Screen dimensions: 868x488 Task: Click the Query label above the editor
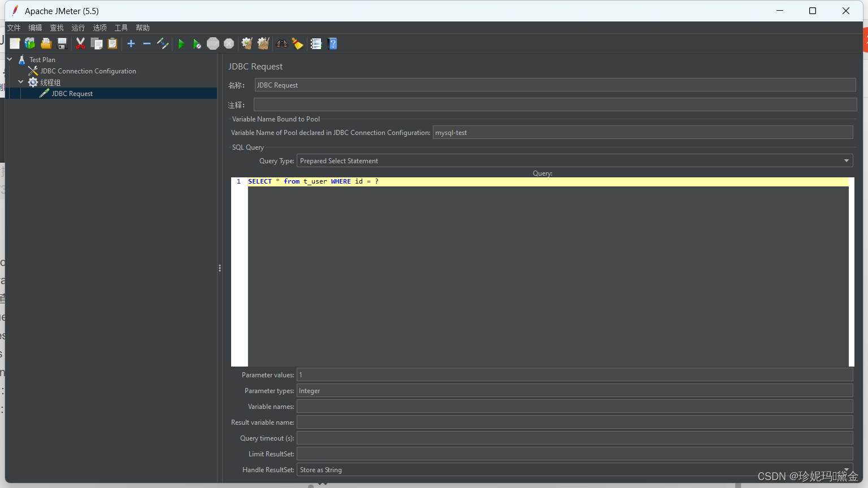coord(542,173)
